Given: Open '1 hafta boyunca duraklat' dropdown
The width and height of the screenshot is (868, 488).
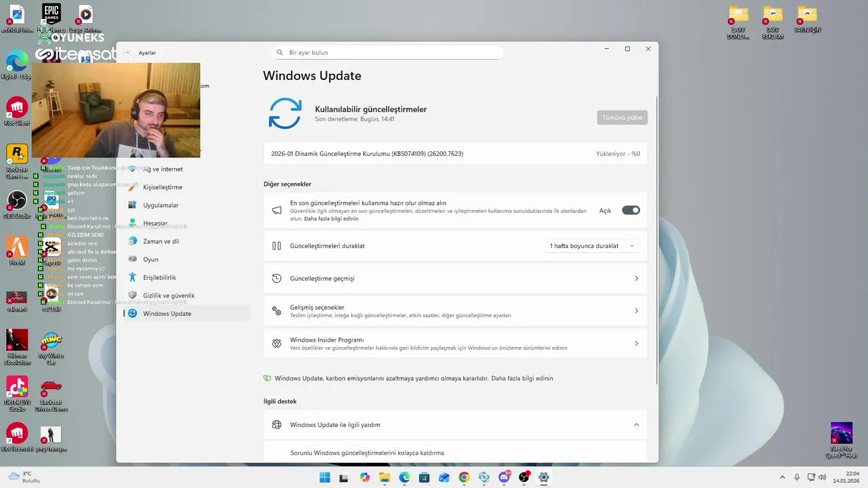Looking at the screenshot, I should (x=592, y=246).
